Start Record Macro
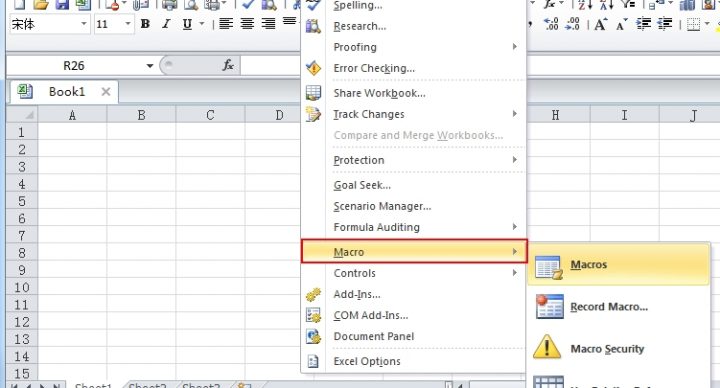Image resolution: width=720 pixels, height=388 pixels. coord(618,307)
